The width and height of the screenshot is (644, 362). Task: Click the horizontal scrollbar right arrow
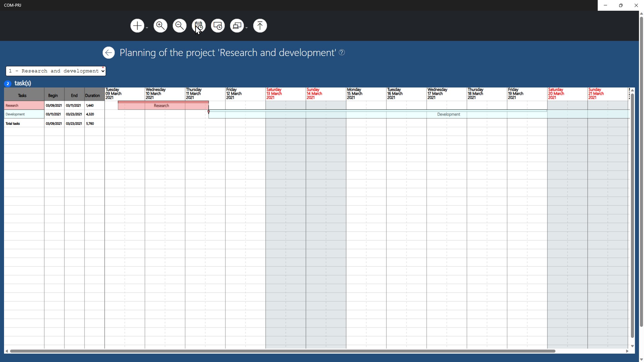(627, 351)
